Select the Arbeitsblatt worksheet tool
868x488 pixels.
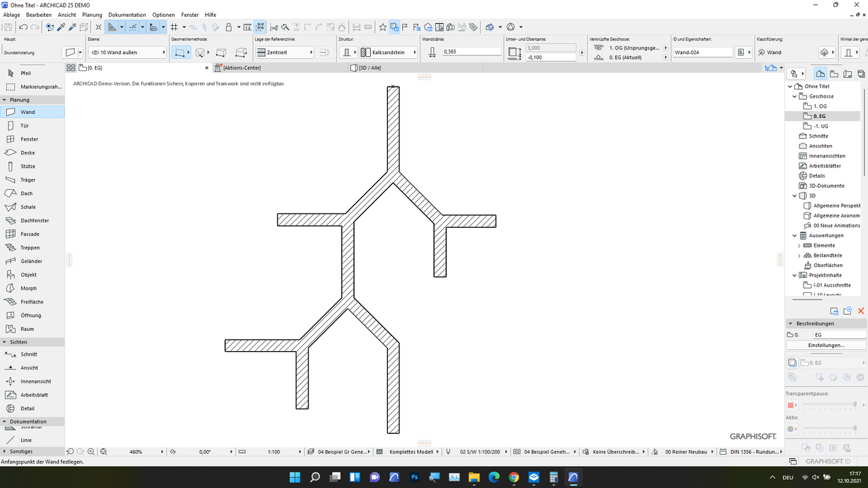tap(33, 394)
